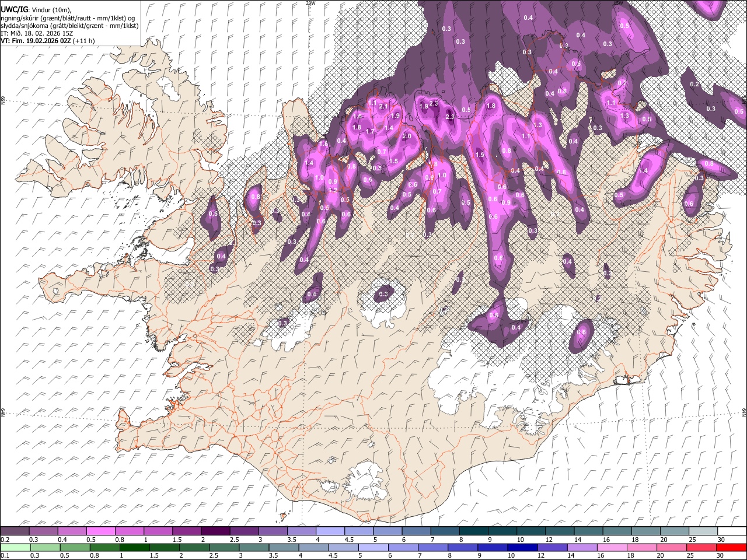Click the UWC/IG title text

(14, 10)
